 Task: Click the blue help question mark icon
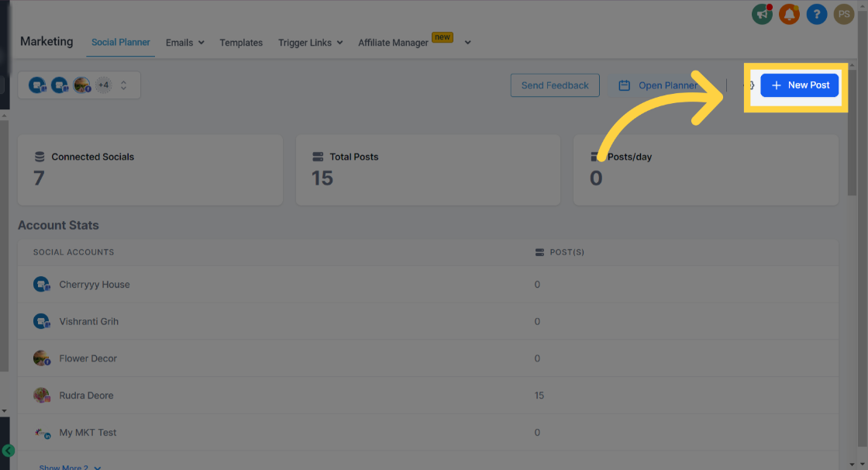[x=817, y=14]
